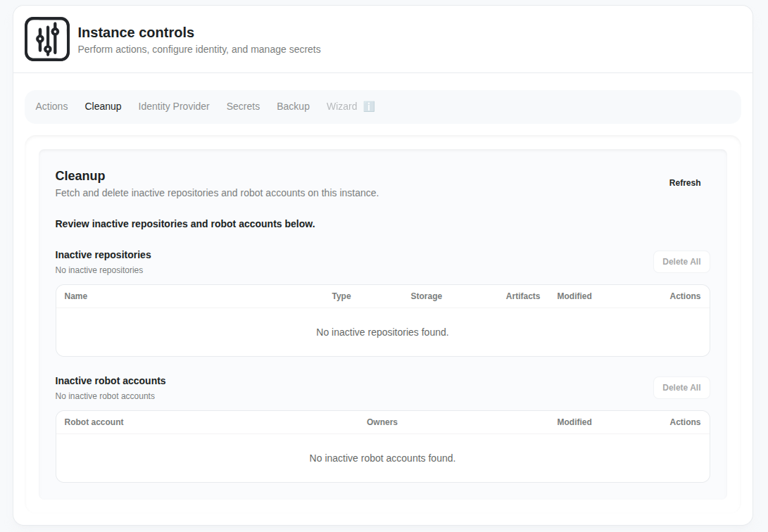Switch to the Identity Provider tab
This screenshot has width=768, height=532.
tap(174, 107)
